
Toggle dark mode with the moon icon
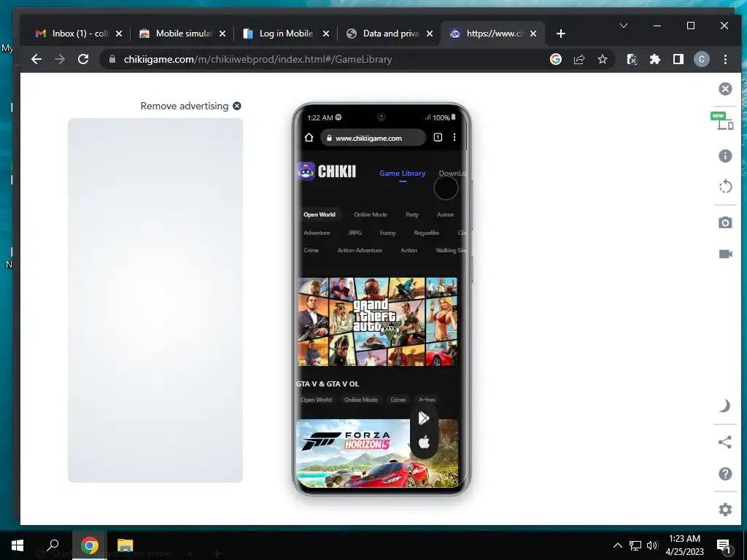725,405
